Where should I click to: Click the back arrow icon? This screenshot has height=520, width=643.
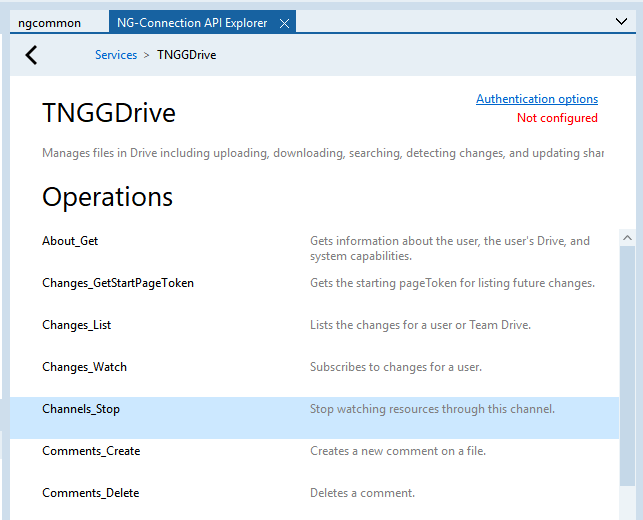[31, 55]
